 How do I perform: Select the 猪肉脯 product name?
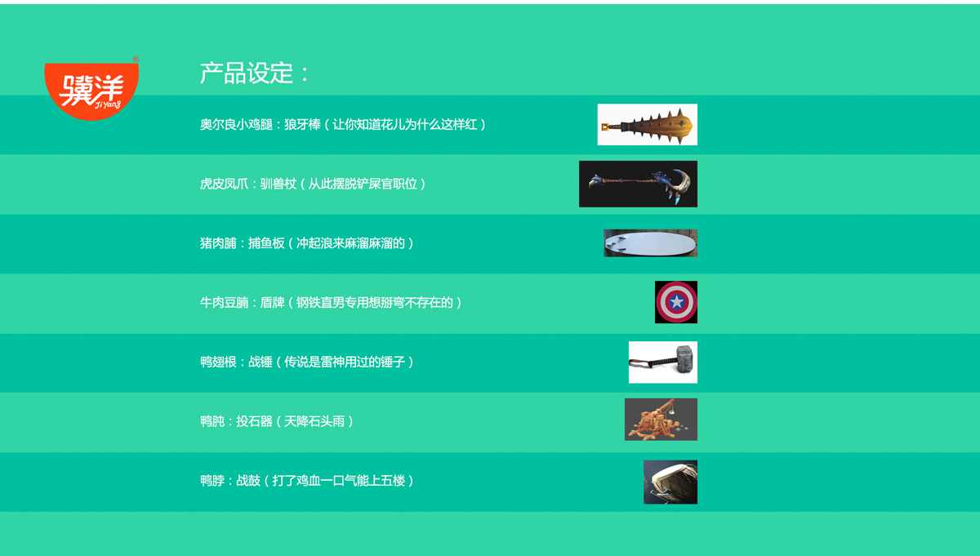(x=217, y=243)
